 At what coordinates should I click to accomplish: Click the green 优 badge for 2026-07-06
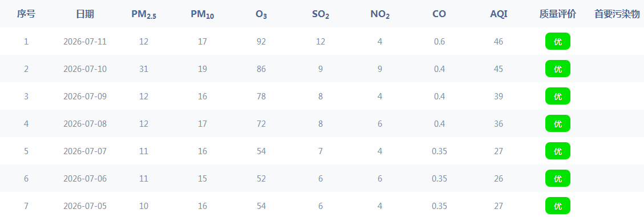(x=558, y=178)
